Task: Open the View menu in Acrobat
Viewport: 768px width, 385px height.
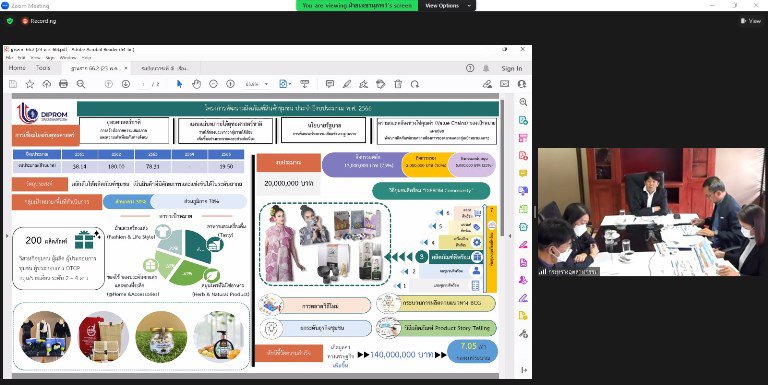Action: tap(35, 57)
